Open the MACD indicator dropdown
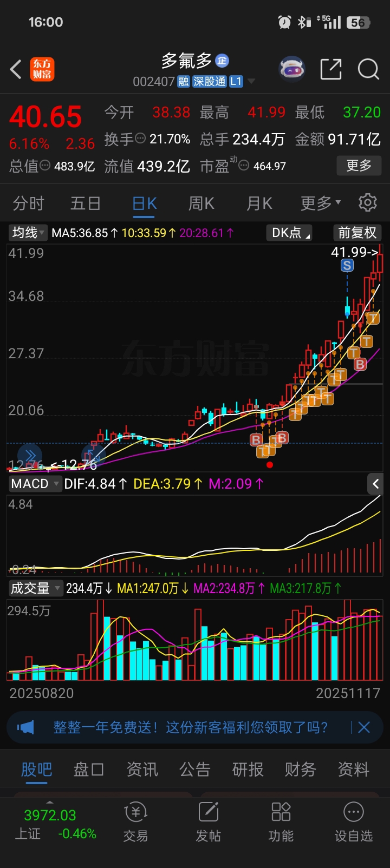This screenshot has width=390, height=868. point(35,484)
